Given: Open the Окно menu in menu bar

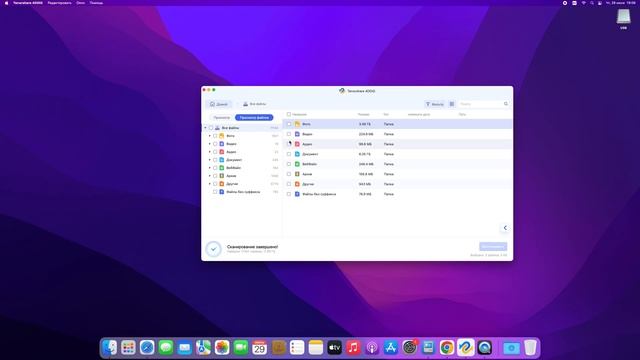Looking at the screenshot, I should [80, 3].
